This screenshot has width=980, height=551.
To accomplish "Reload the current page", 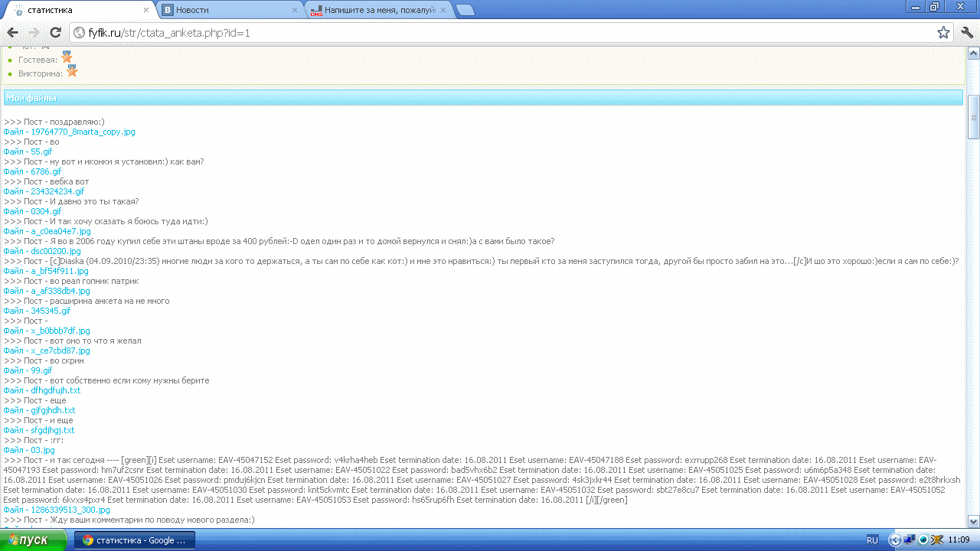I will [x=55, y=33].
